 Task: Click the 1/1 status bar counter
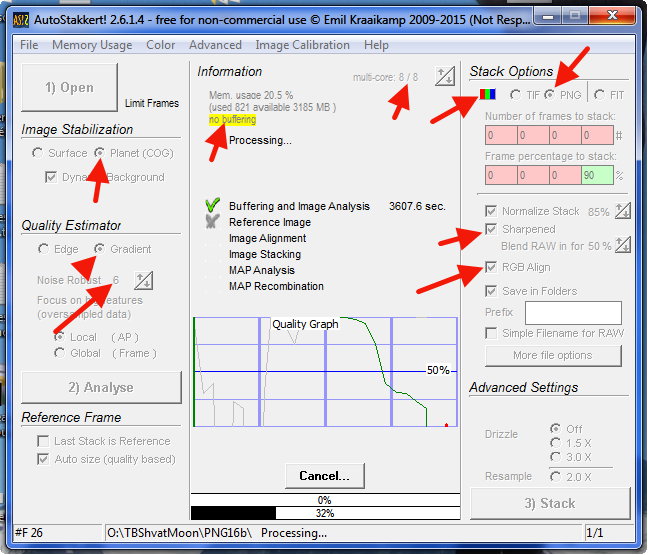coord(594,533)
